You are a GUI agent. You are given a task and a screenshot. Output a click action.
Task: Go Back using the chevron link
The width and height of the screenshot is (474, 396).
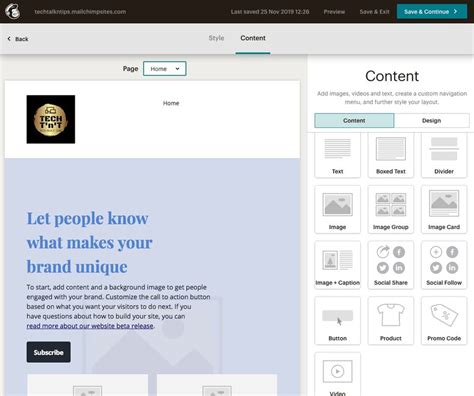18,39
